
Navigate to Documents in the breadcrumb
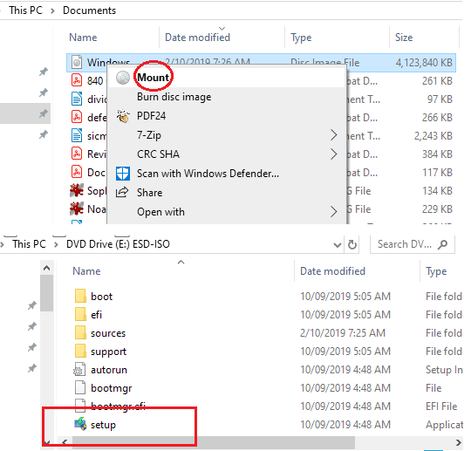click(x=89, y=10)
